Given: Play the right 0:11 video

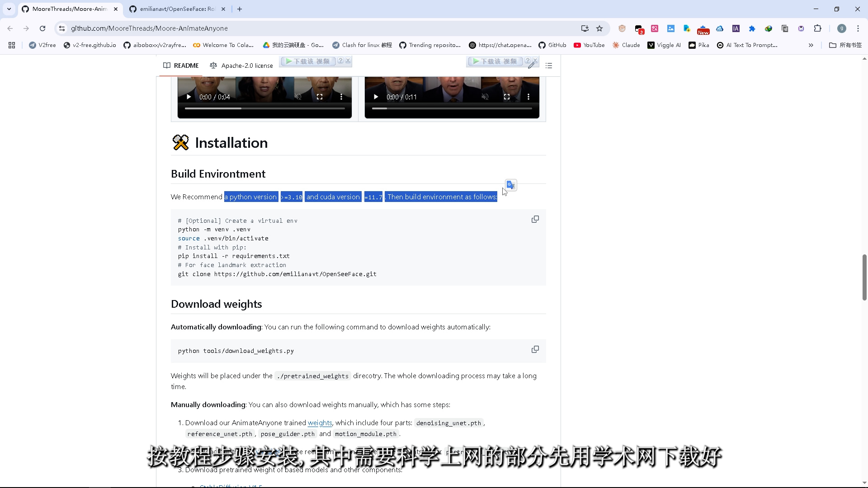Looking at the screenshot, I should point(376,97).
